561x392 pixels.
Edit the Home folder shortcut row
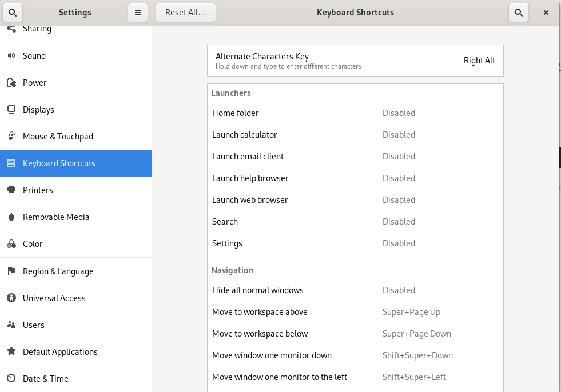coord(355,113)
